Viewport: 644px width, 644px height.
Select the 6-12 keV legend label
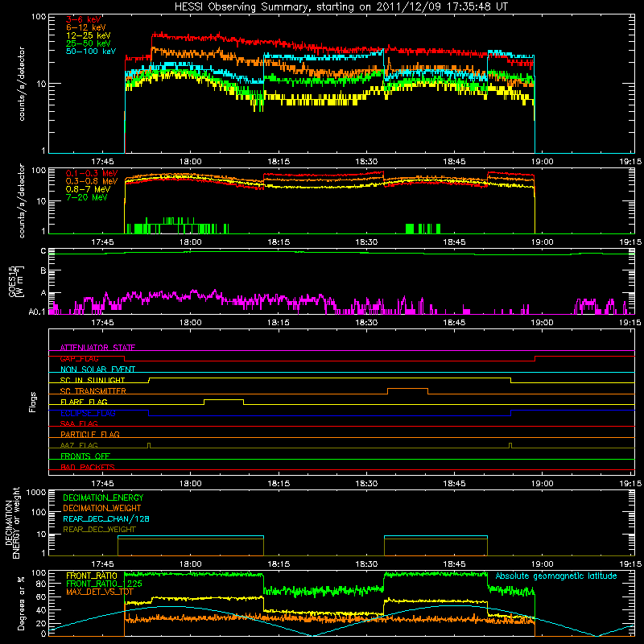(x=86, y=27)
